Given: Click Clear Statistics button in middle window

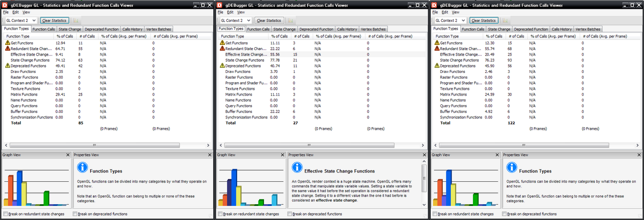Looking at the screenshot, I should tap(269, 20).
